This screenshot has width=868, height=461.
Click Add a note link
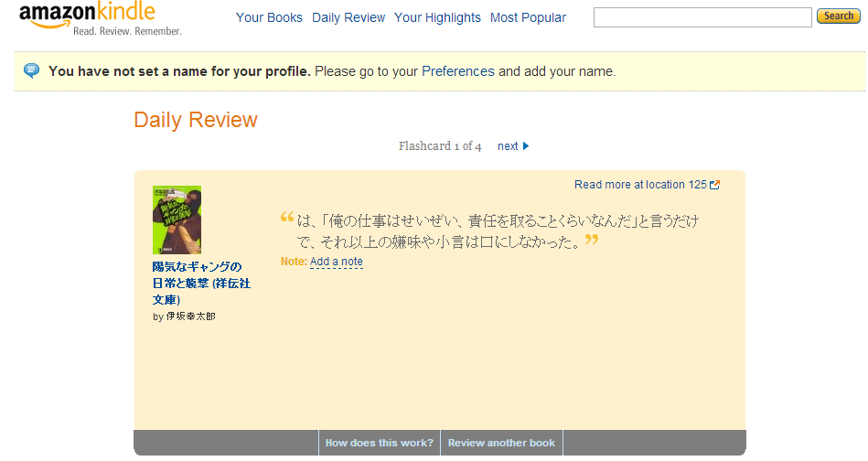tap(336, 262)
